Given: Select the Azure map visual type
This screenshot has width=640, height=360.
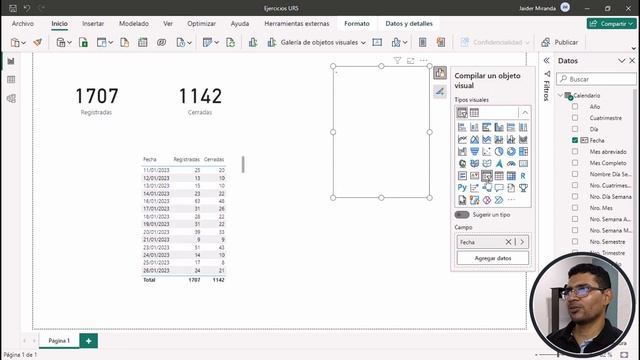Looking at the screenshot, I should coord(499,164).
